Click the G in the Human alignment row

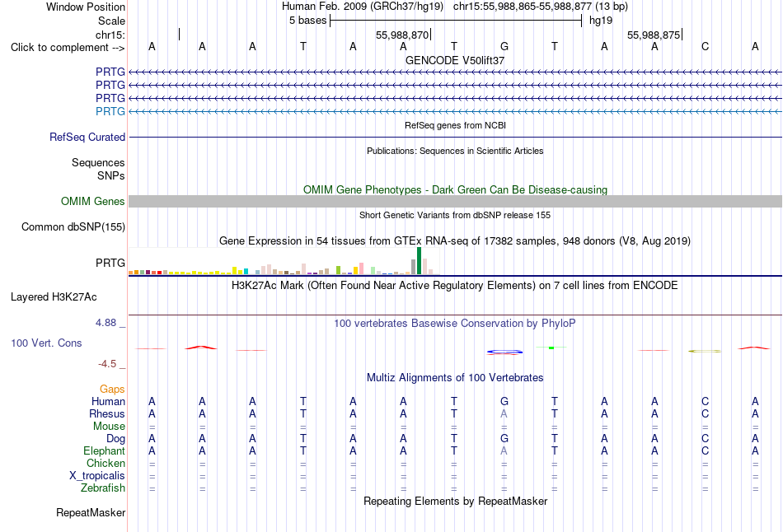(x=504, y=401)
